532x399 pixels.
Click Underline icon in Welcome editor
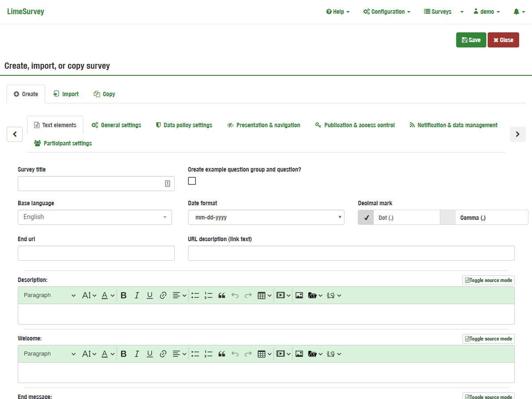150,354
